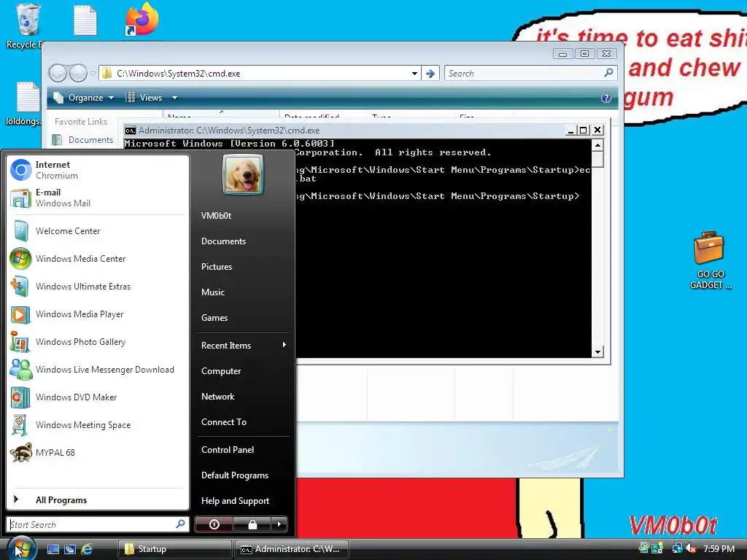Launch Windows Media Center
This screenshot has width=747, height=560.
pos(98,259)
